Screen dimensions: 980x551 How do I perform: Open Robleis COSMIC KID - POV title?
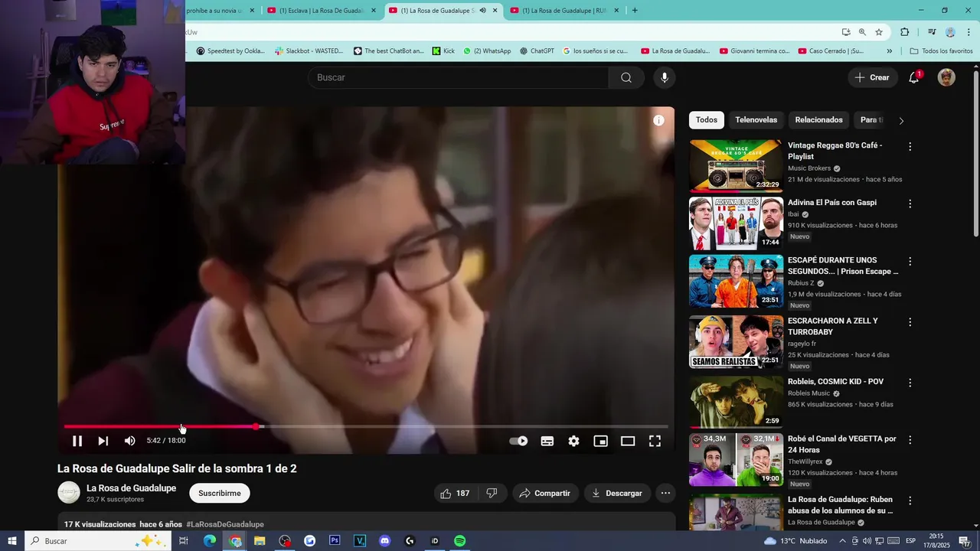click(x=835, y=381)
